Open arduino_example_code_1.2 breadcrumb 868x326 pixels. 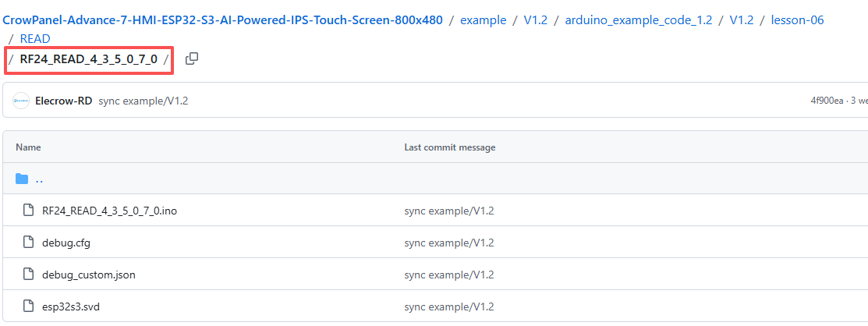tap(638, 20)
